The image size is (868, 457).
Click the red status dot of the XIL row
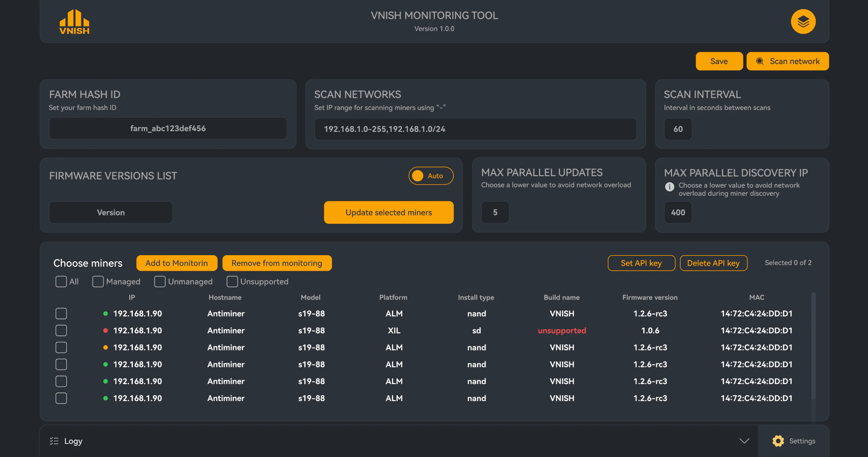tap(105, 330)
